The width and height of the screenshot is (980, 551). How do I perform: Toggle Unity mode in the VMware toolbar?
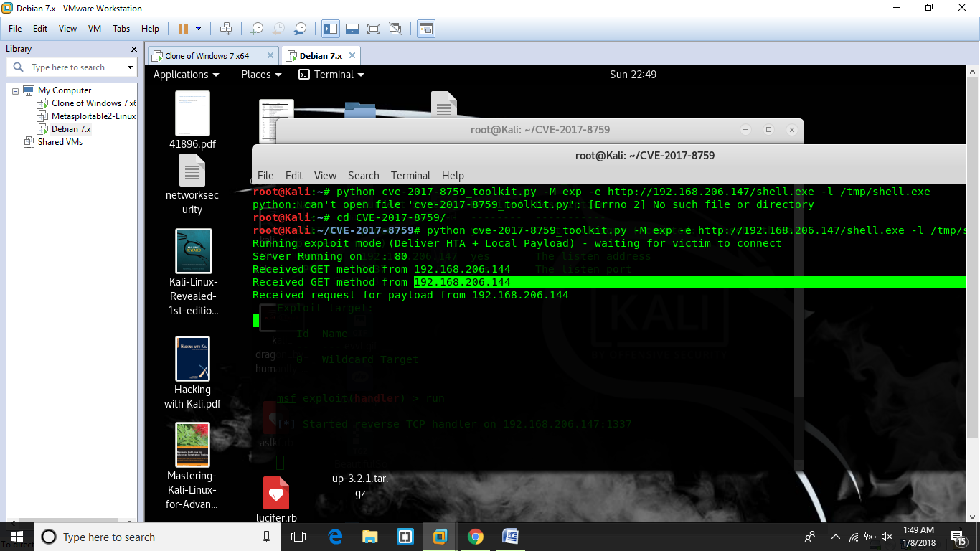click(x=395, y=29)
